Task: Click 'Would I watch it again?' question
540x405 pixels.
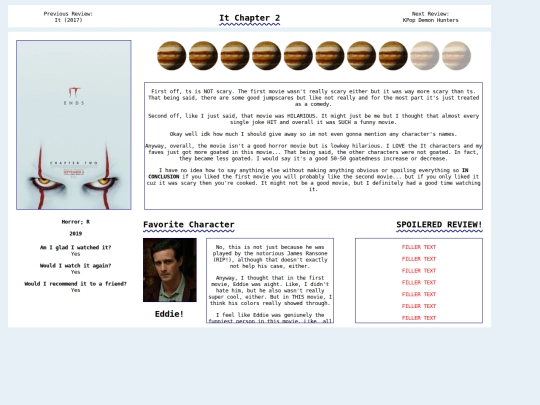Action: pos(76,266)
